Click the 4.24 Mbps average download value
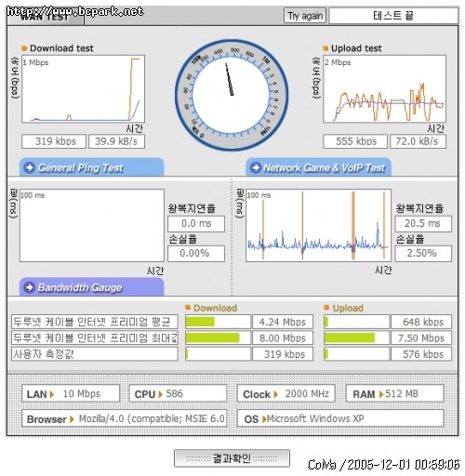 [x=283, y=322]
